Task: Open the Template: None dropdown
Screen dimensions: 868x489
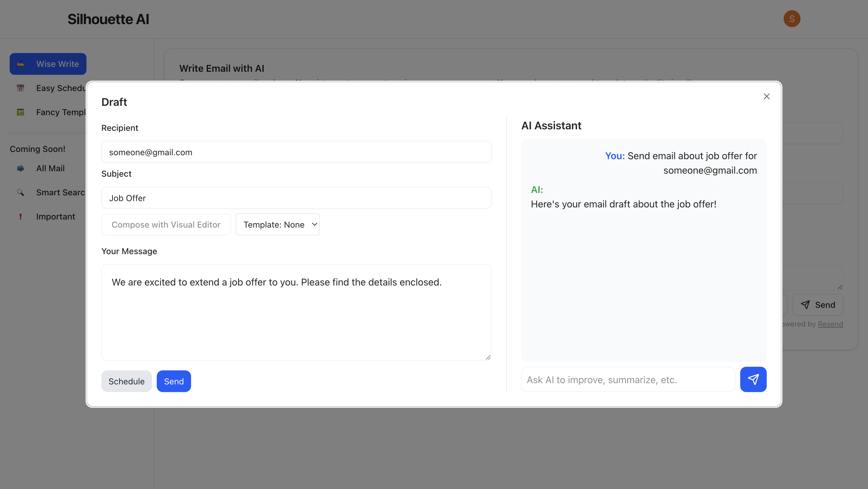Action: [277, 224]
